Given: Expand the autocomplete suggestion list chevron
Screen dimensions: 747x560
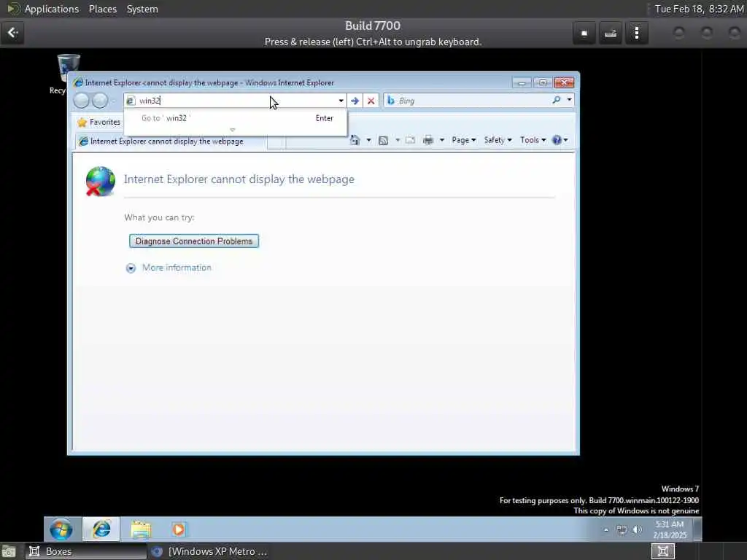Looking at the screenshot, I should point(233,130).
